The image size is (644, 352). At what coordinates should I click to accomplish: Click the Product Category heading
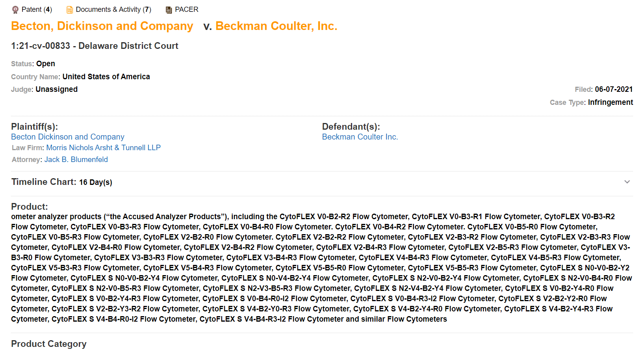click(48, 344)
